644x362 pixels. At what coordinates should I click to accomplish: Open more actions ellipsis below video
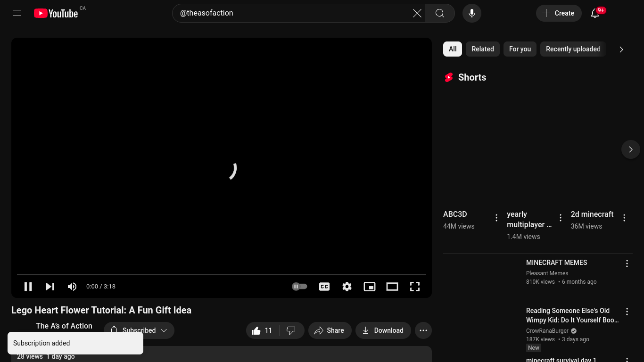coord(423,330)
